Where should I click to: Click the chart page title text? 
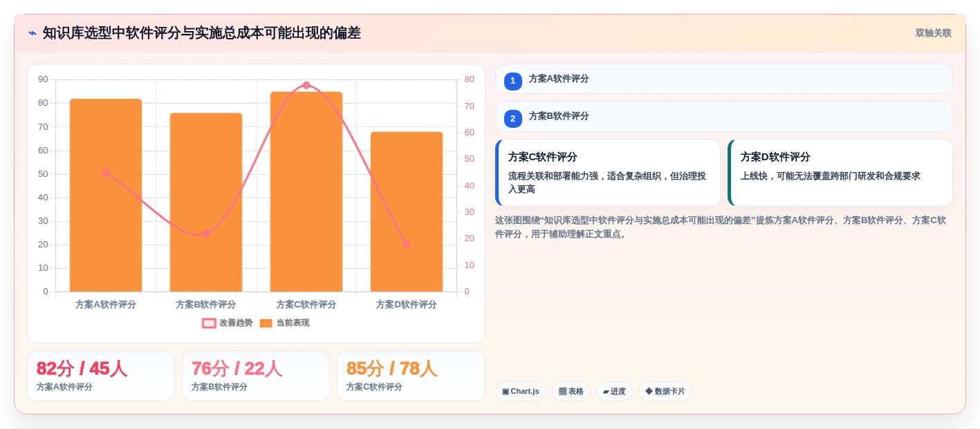[202, 33]
